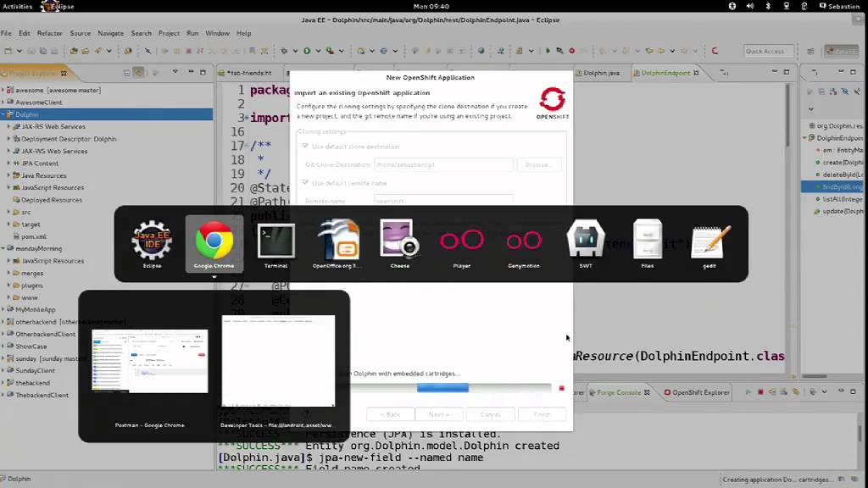Collapse the Dolphin project node
Screen dimensions: 868x488
[x=3, y=114]
